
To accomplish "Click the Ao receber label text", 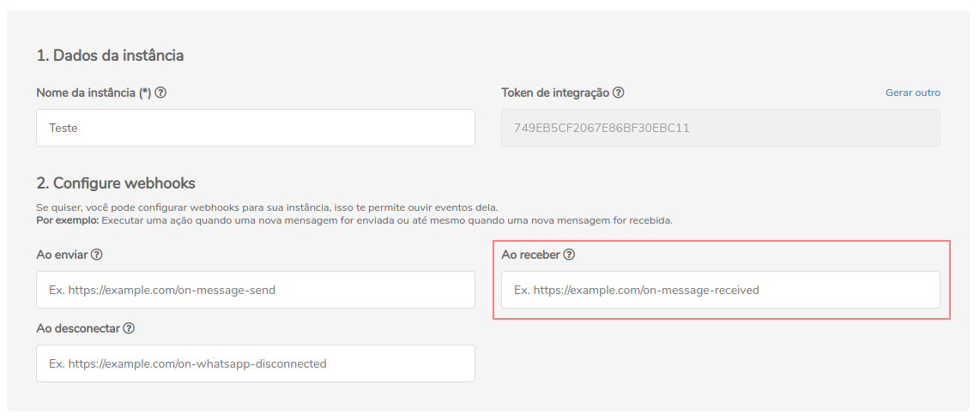I will coord(530,255).
